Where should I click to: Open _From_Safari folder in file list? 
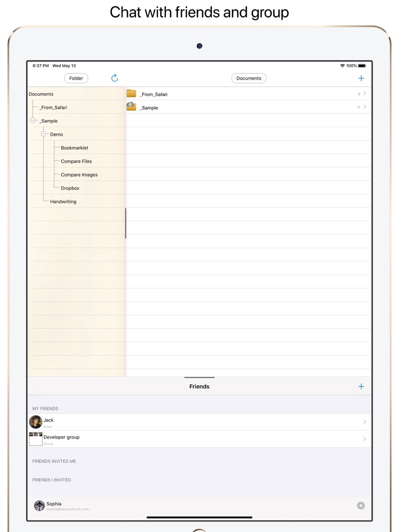249,94
